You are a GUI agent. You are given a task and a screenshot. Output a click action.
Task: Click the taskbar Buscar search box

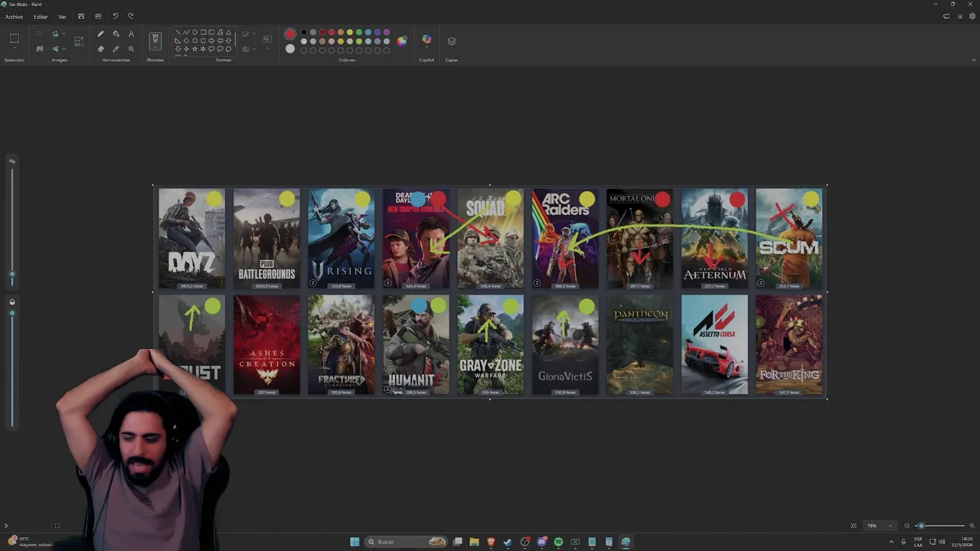pos(407,542)
